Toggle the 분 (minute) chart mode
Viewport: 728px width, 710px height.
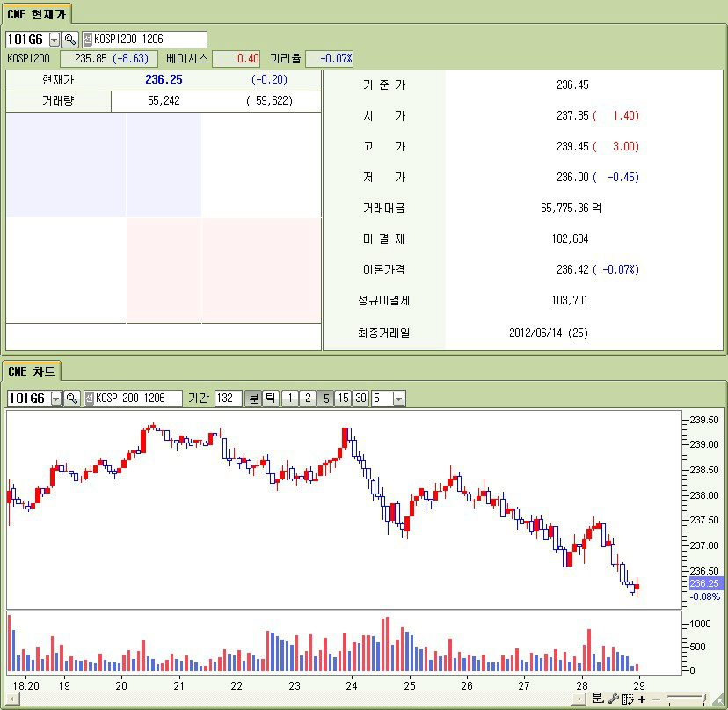[253, 399]
